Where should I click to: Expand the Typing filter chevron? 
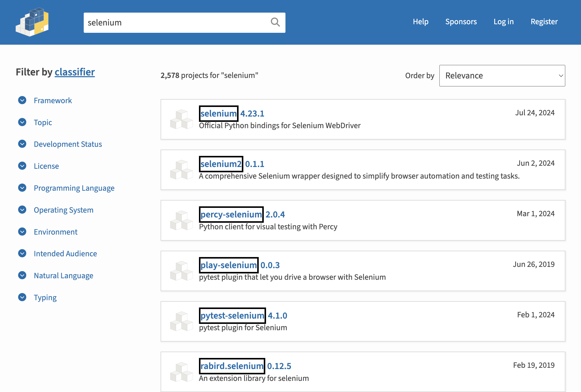coord(22,297)
